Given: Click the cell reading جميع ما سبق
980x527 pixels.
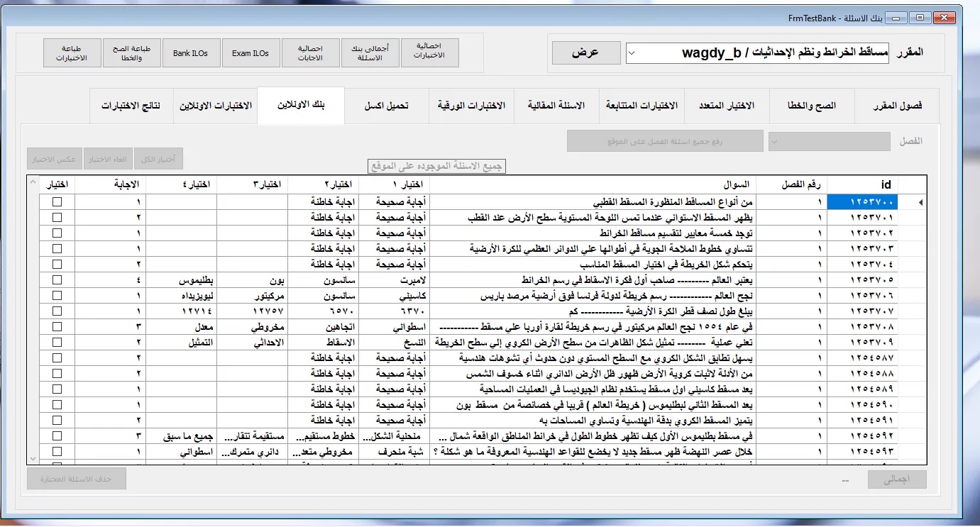Looking at the screenshot, I should coord(181,436).
